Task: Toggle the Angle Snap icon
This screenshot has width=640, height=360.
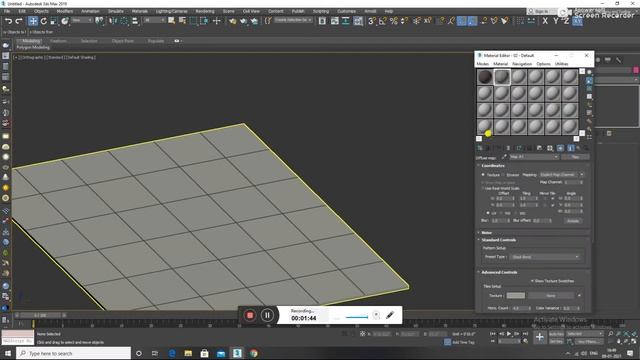Action: click(382, 21)
